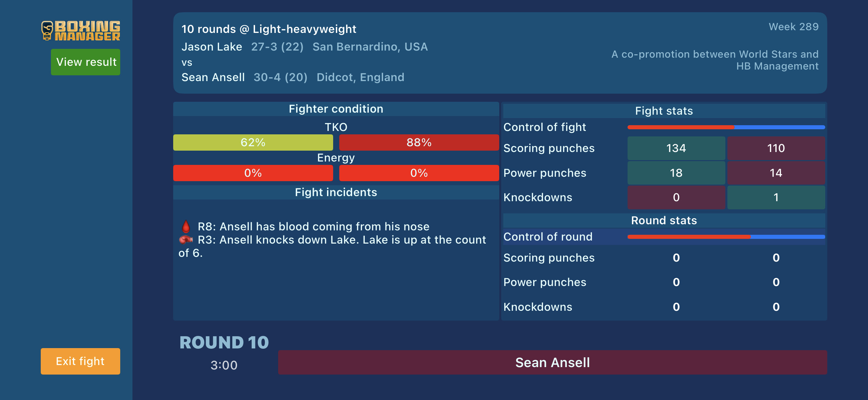Select the Sean Ansell winner banner

tap(552, 362)
